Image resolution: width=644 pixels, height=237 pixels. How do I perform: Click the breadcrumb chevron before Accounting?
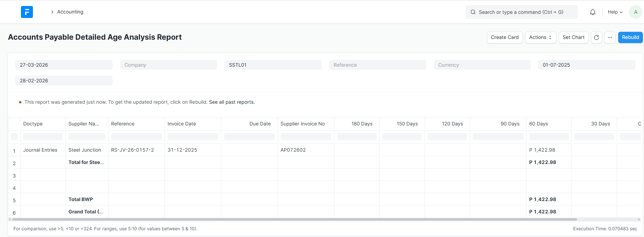(x=52, y=12)
